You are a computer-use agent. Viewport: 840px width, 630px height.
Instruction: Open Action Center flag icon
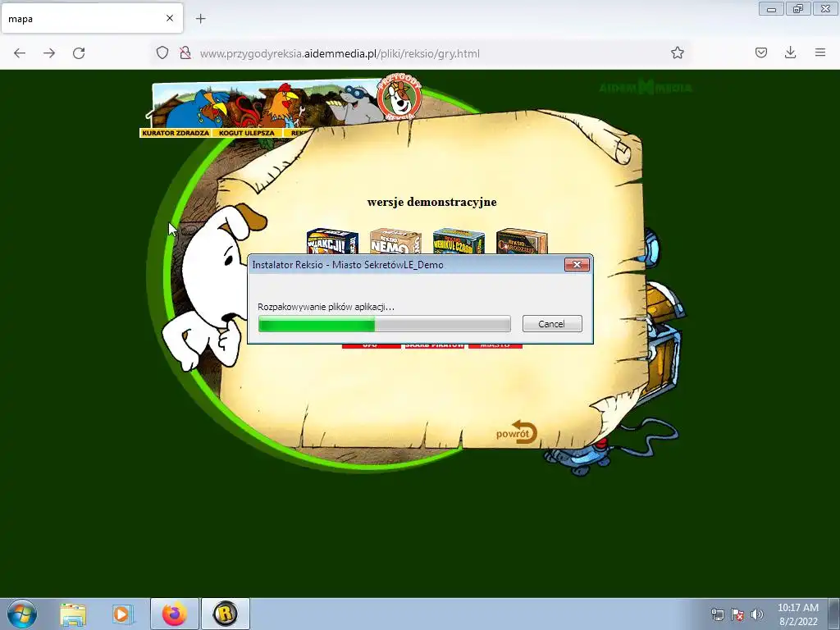point(737,614)
